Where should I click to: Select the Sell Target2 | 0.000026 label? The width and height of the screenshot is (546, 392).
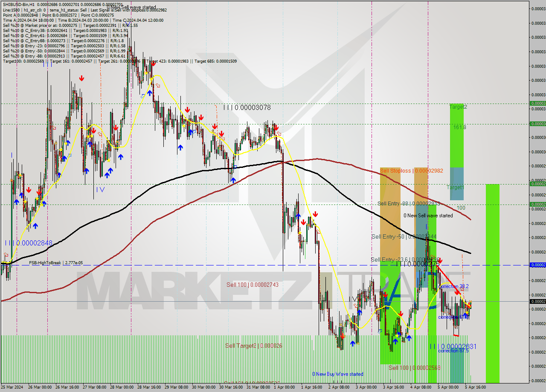(253, 346)
